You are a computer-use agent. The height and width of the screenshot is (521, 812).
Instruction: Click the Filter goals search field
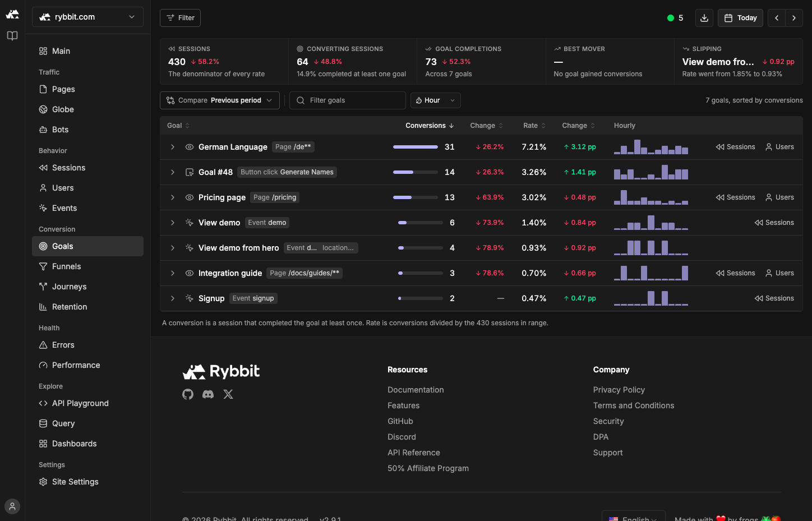pyautogui.click(x=348, y=100)
